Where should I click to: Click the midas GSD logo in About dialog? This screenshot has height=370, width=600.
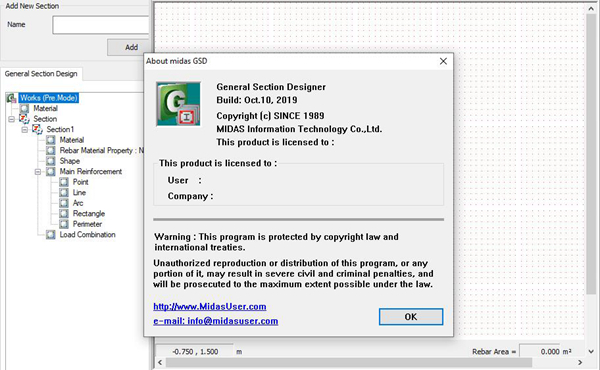coord(178,104)
